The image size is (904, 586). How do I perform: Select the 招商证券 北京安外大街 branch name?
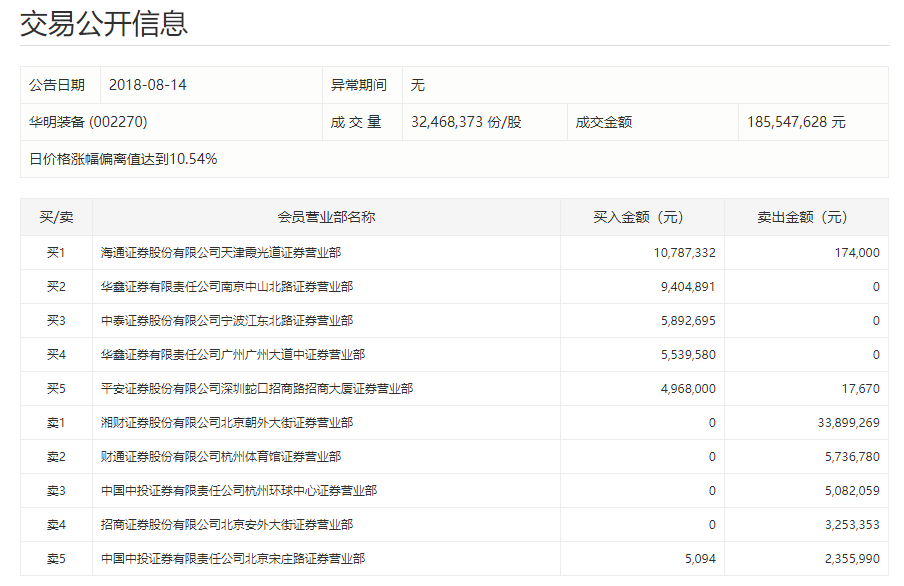(x=227, y=525)
